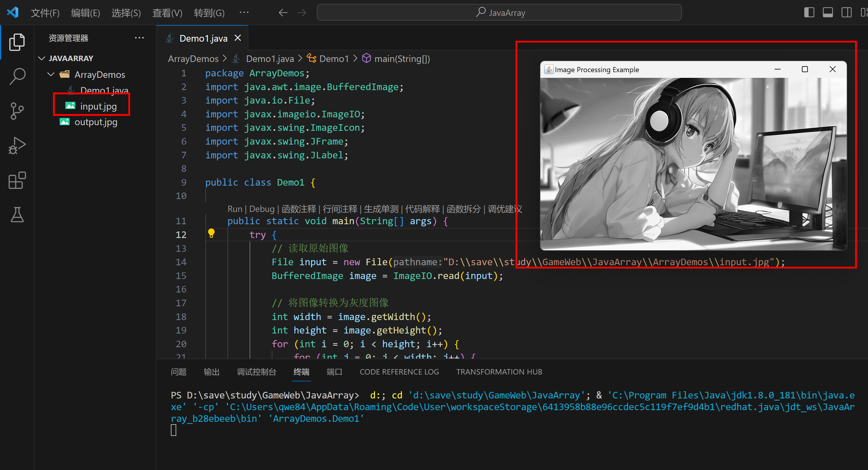
Task: Toggle the secondary sidebar layout button
Action: pyautogui.click(x=846, y=13)
